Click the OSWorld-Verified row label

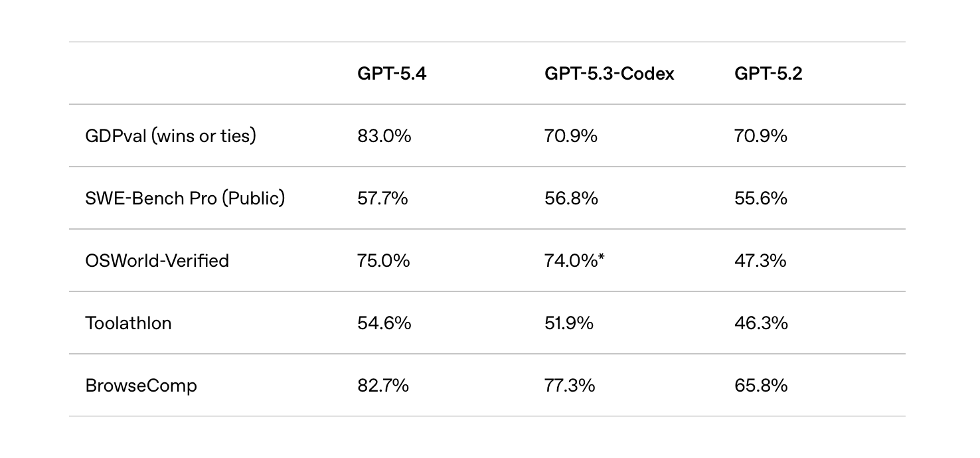point(157,261)
